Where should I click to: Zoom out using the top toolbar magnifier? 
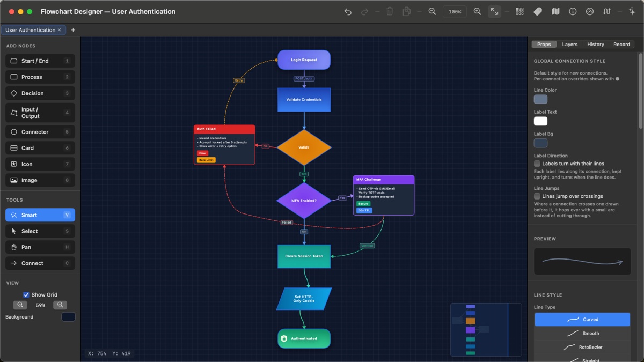coord(432,12)
